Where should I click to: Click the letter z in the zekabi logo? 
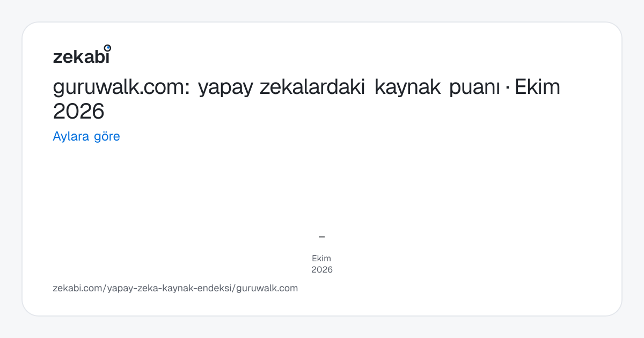[x=57, y=57]
